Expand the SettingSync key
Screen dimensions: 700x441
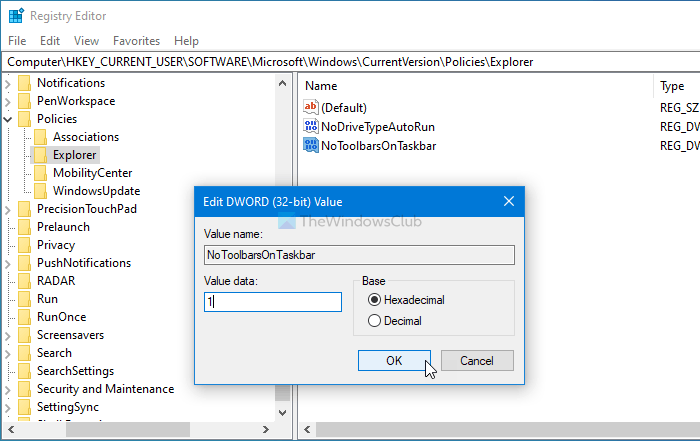(8, 408)
